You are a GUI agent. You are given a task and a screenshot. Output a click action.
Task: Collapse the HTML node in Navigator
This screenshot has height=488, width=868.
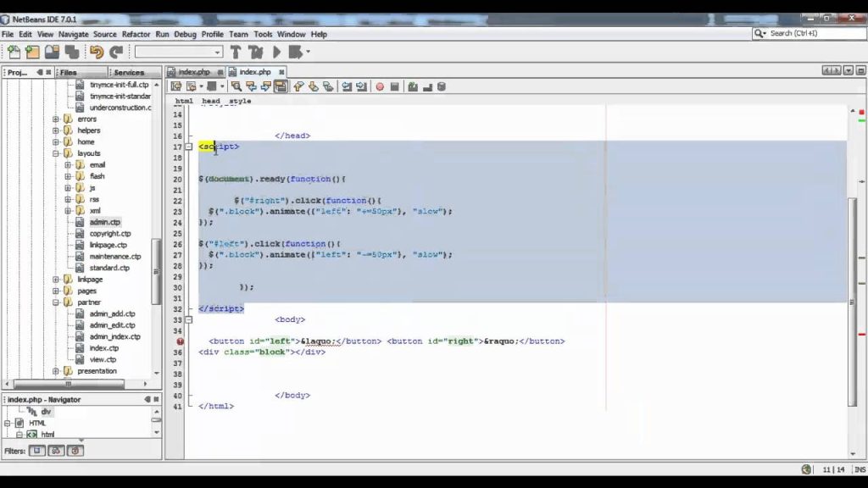(x=7, y=424)
